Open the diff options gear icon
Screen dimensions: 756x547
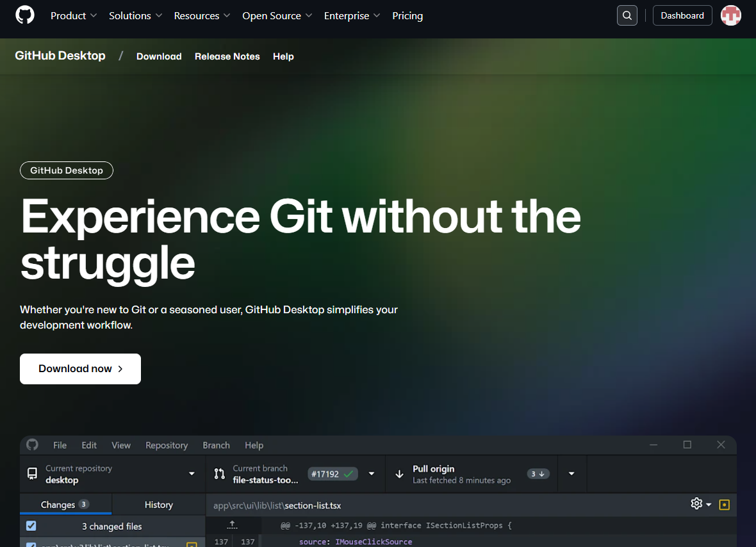pos(696,504)
